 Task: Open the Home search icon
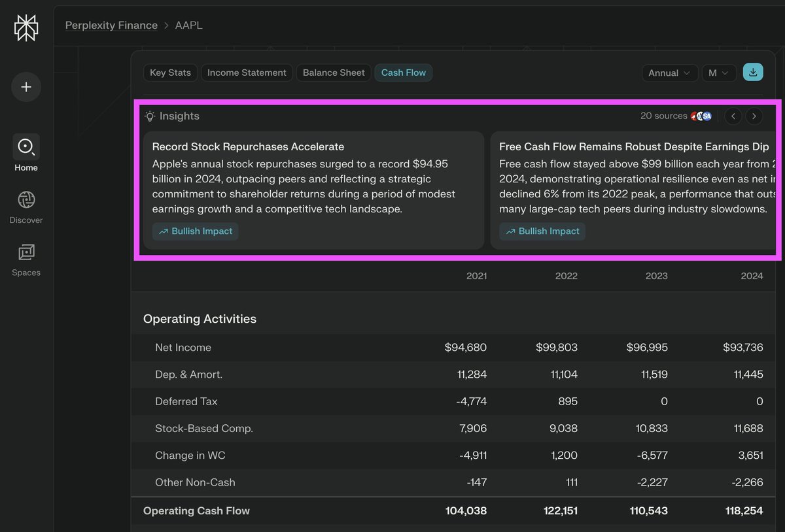[x=26, y=146]
